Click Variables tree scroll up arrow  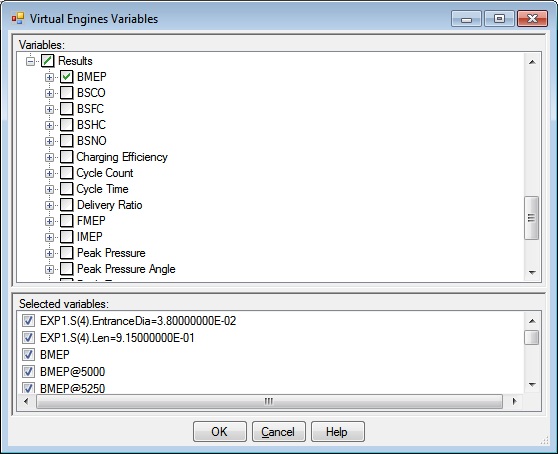pos(532,62)
